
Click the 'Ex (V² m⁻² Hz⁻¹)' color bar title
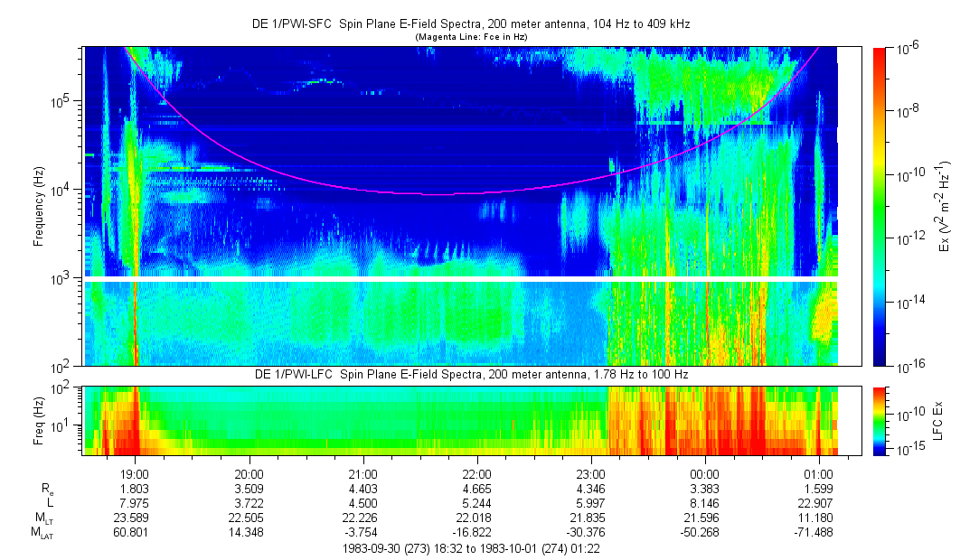pyautogui.click(x=944, y=207)
